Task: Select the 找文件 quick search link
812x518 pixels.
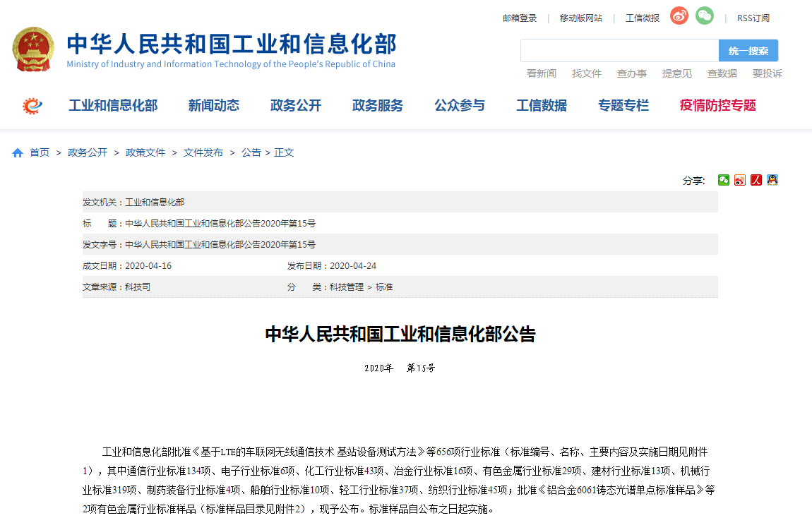Action: tap(586, 73)
